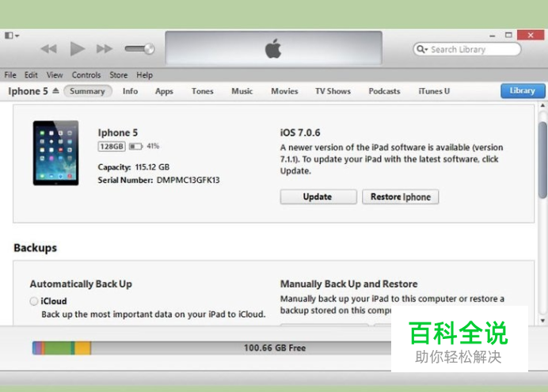Image resolution: width=548 pixels, height=392 pixels.
Task: Click the storage capacity usage bar
Action: click(211, 348)
